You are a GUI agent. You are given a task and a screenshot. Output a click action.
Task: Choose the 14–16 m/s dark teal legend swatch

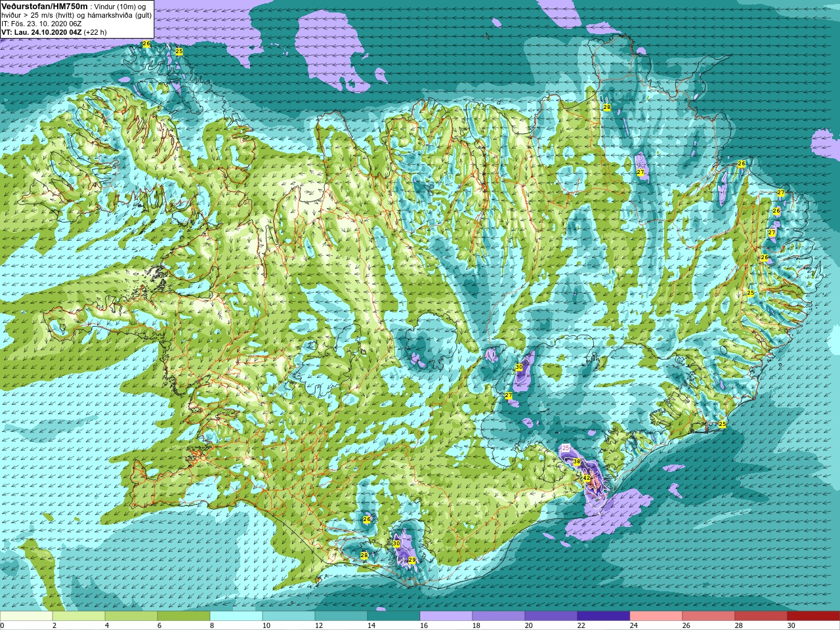click(394, 616)
